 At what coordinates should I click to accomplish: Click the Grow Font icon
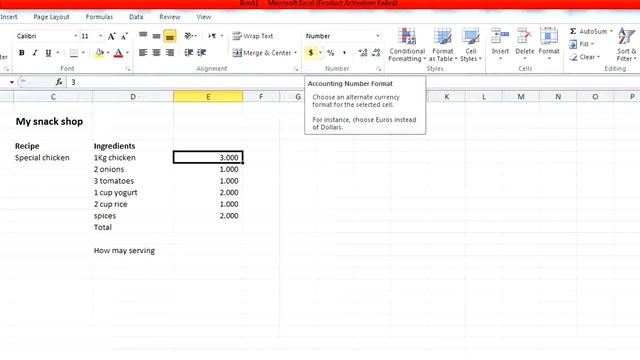111,36
